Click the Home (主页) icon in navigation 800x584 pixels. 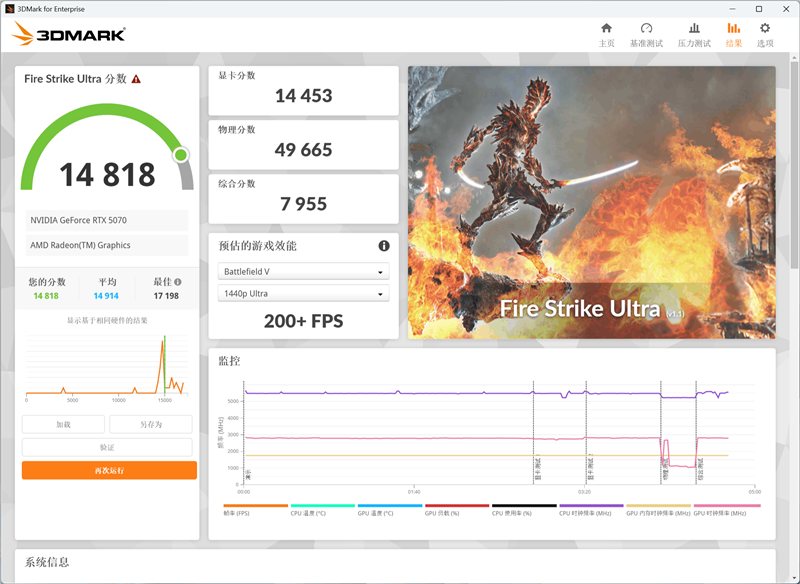coord(606,31)
